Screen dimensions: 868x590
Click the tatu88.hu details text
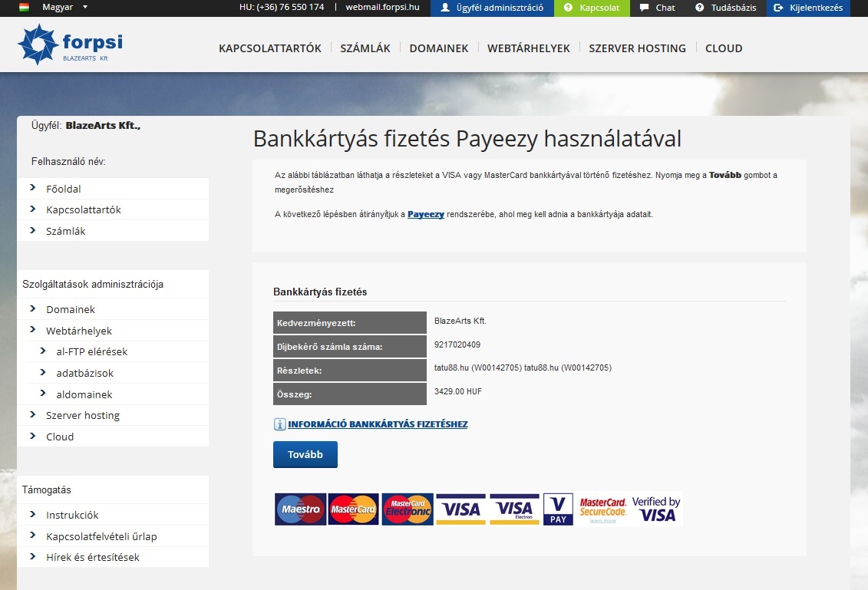tap(523, 368)
